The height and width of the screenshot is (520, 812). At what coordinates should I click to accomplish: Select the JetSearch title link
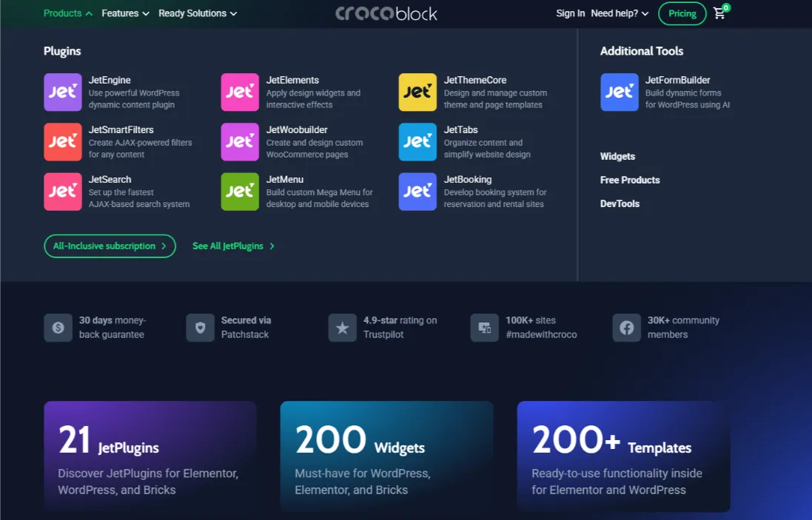coord(110,180)
